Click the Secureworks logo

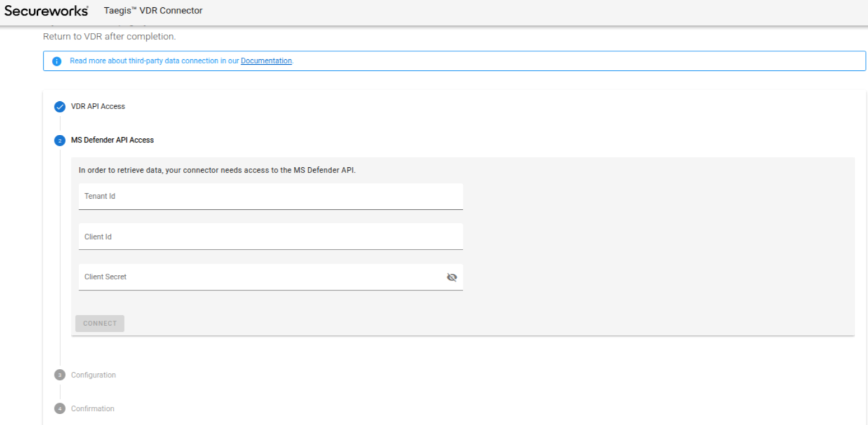coord(46,11)
